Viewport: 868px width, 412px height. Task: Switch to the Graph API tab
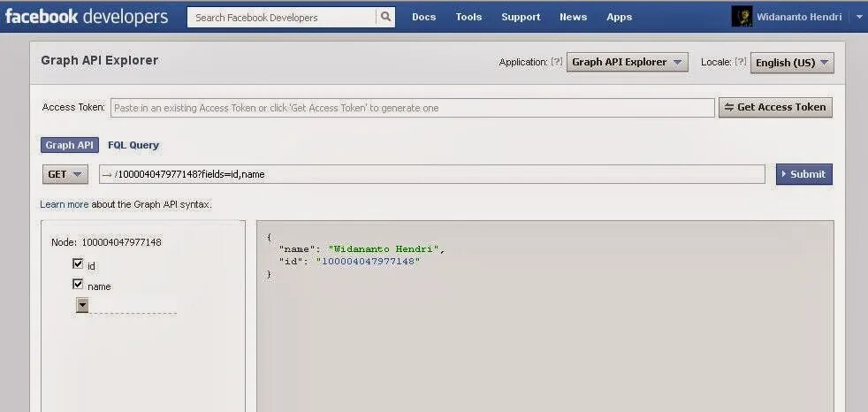70,145
